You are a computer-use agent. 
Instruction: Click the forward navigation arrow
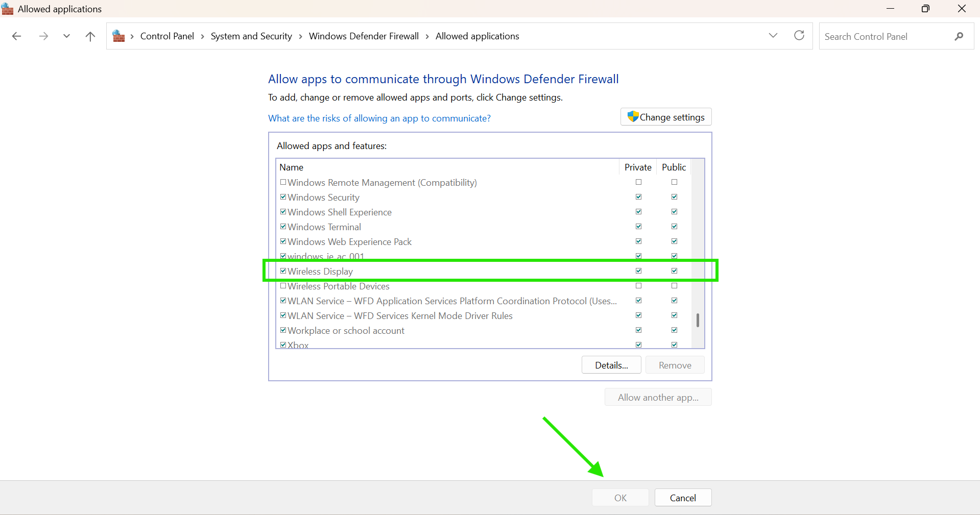(x=43, y=36)
